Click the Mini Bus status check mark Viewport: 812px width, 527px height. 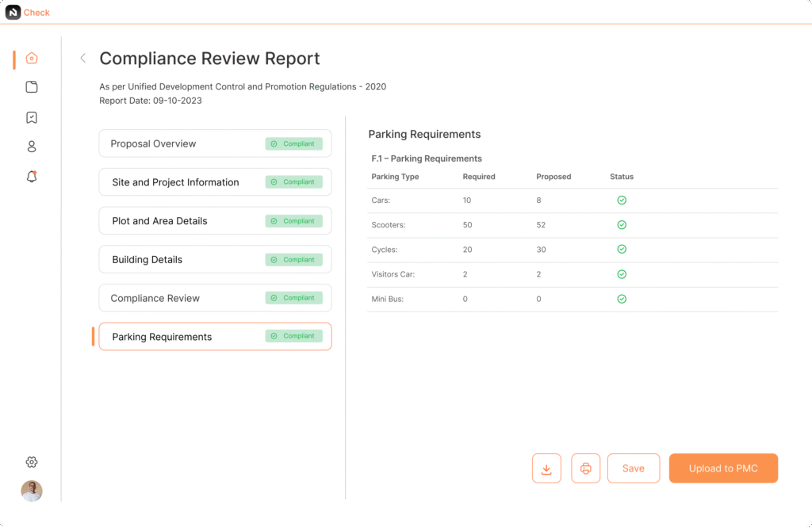click(x=622, y=299)
